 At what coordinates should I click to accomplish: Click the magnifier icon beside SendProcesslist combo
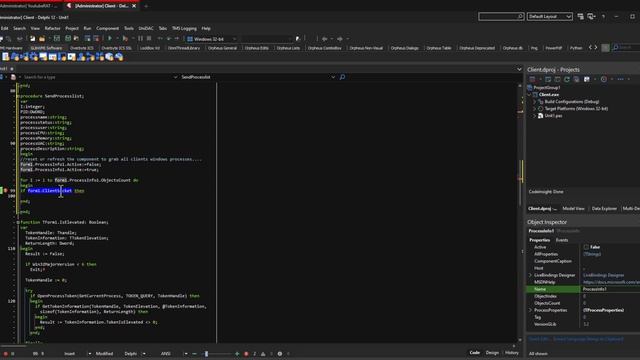click(342, 77)
